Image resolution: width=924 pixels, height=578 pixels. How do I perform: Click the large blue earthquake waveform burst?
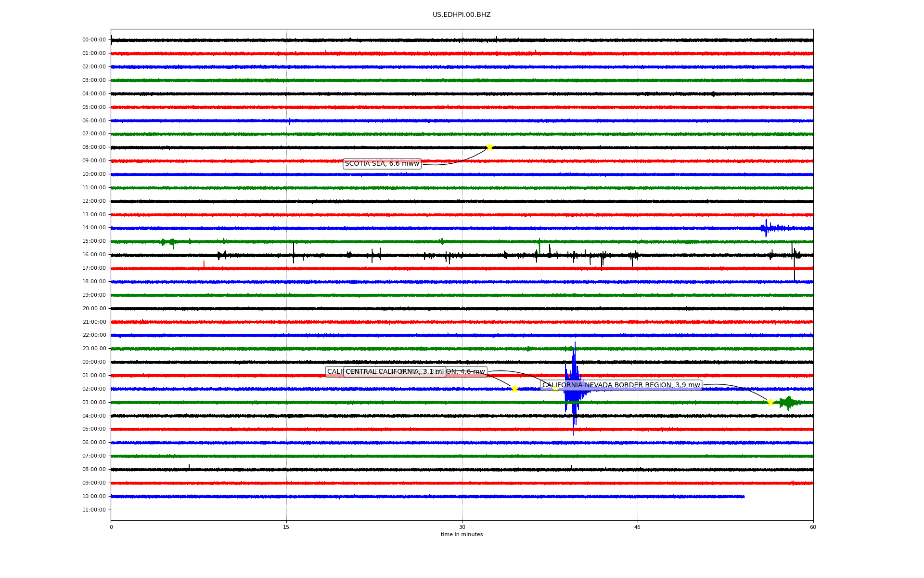pyautogui.click(x=574, y=388)
